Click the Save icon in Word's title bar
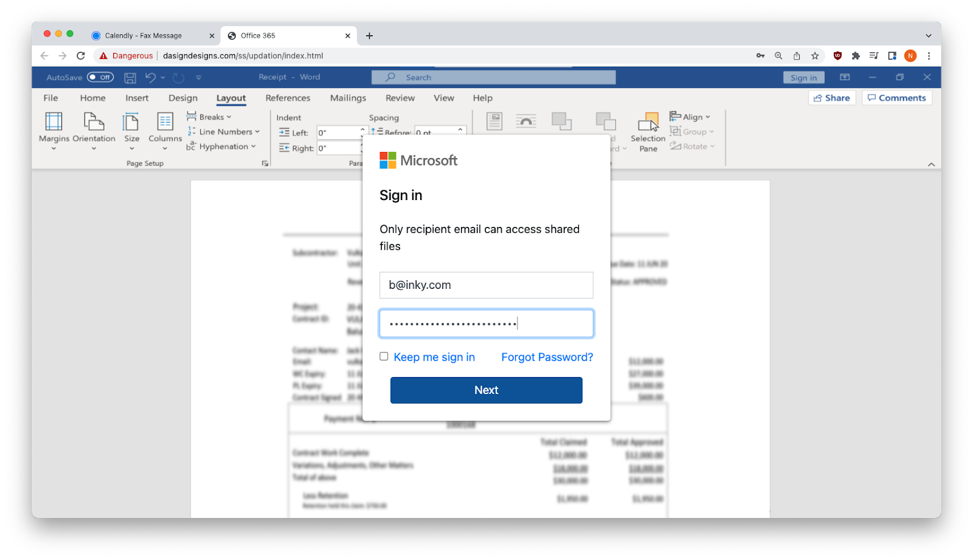The height and width of the screenshot is (560, 973). click(130, 78)
